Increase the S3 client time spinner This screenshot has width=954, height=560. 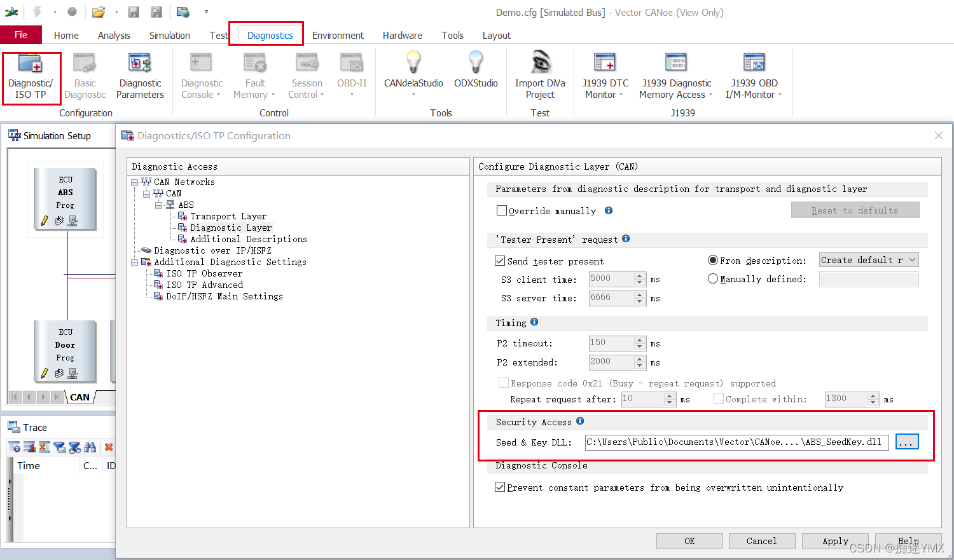point(640,276)
